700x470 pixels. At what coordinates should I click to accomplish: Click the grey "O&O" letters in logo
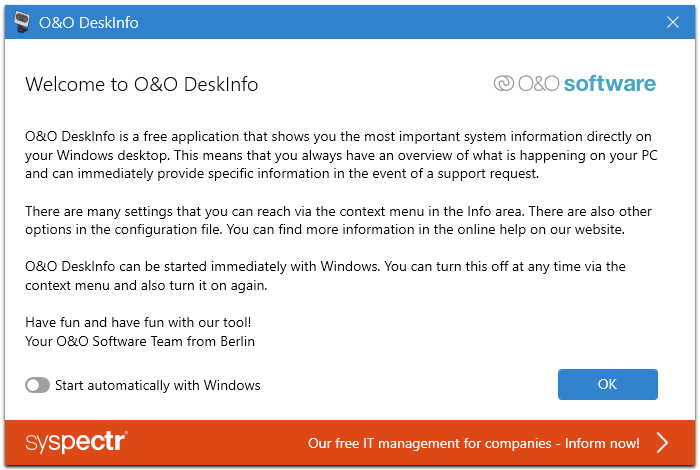(538, 83)
